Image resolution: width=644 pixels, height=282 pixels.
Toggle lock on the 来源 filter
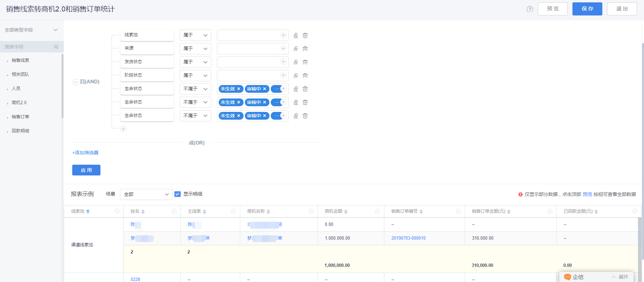point(296,49)
